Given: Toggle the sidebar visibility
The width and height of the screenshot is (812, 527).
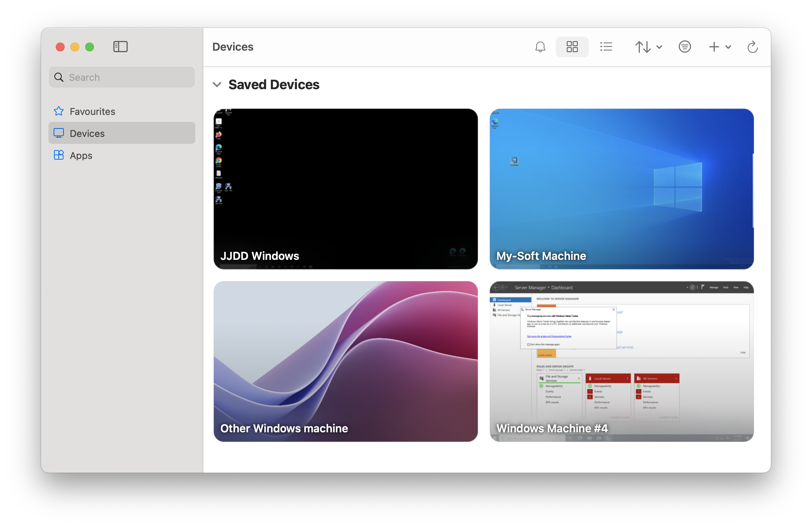Looking at the screenshot, I should pyautogui.click(x=120, y=47).
